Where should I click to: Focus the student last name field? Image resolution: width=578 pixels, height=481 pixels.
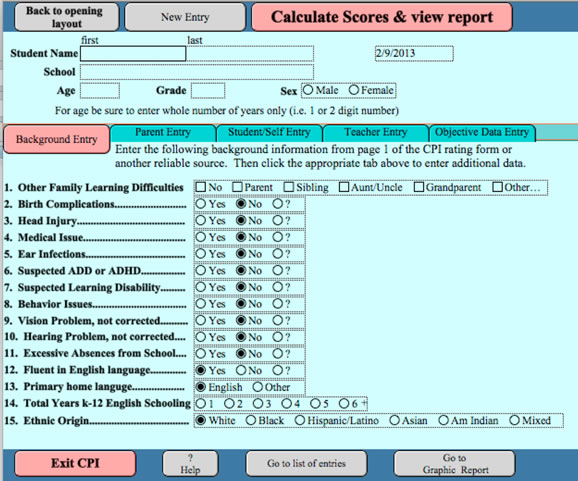click(x=250, y=54)
